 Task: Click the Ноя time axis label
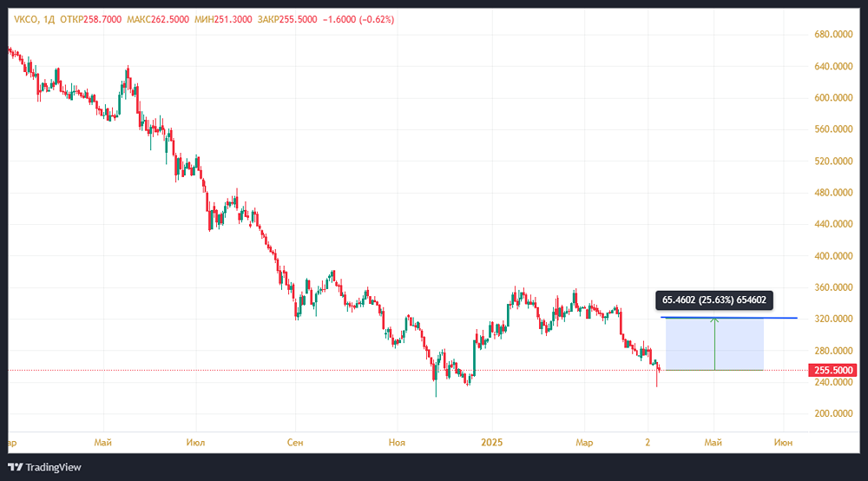coord(397,442)
